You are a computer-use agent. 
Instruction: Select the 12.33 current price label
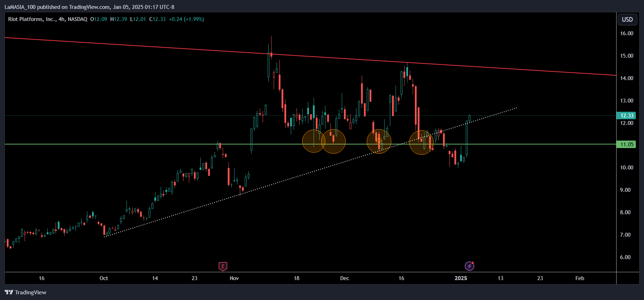coord(627,115)
